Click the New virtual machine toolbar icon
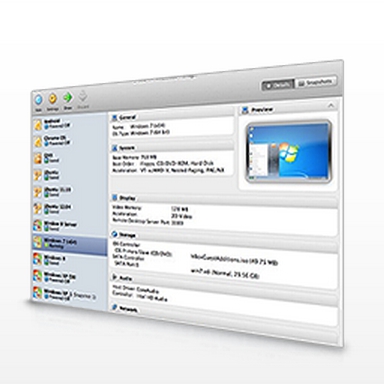The width and height of the screenshot is (384, 384). coord(39,100)
